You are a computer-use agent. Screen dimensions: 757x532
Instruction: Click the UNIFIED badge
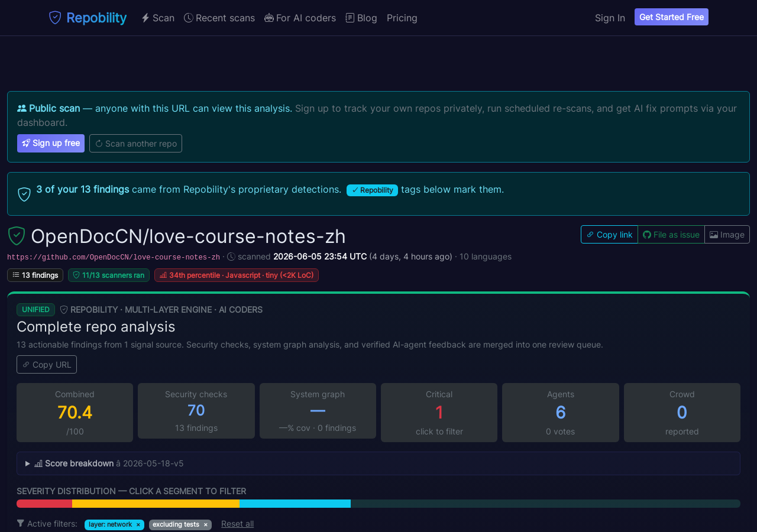tap(35, 310)
